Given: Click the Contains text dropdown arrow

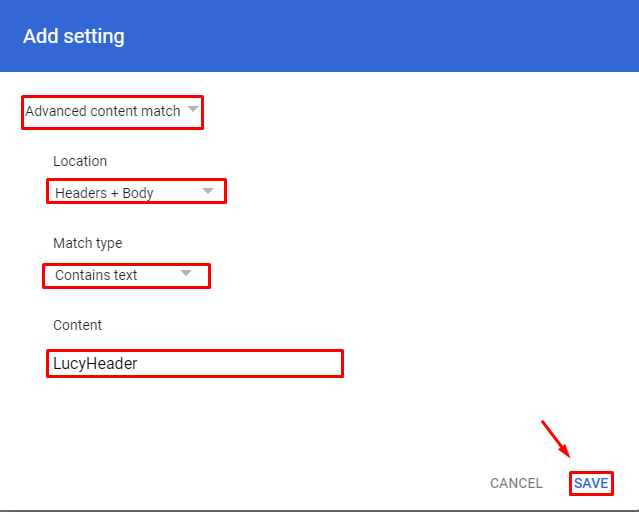Looking at the screenshot, I should [186, 273].
